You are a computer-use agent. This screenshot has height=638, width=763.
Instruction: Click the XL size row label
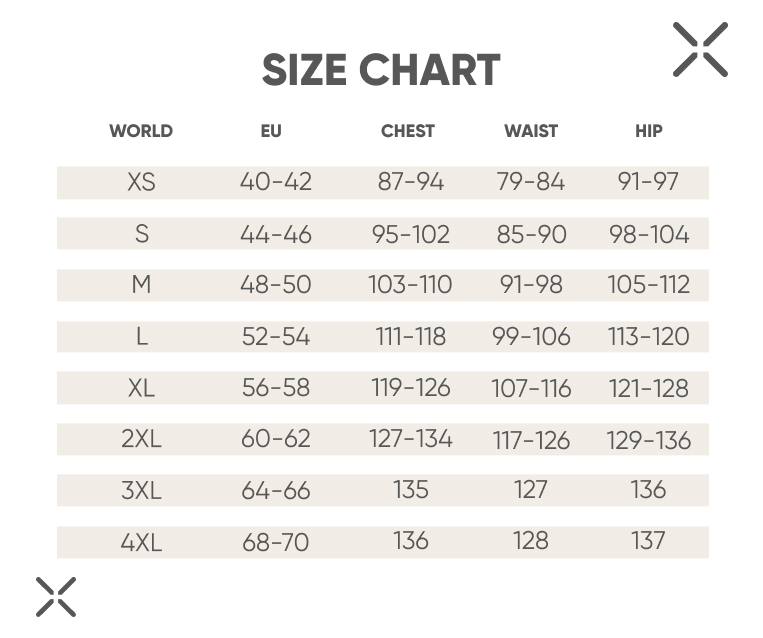[x=141, y=388]
